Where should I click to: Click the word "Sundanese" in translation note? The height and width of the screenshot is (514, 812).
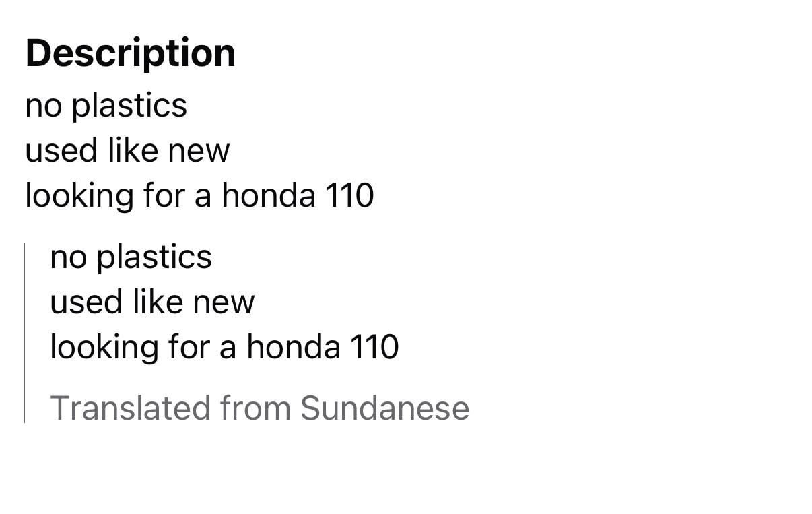[x=384, y=408]
